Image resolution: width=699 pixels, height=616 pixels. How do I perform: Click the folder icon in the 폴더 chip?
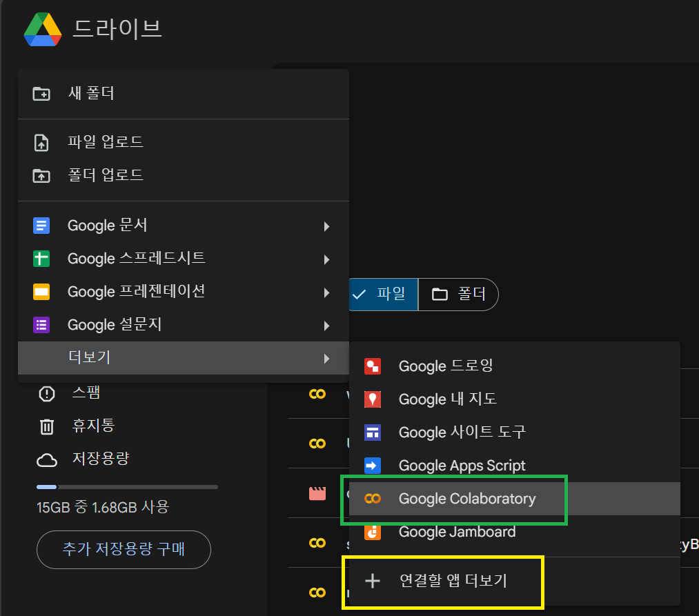click(440, 294)
